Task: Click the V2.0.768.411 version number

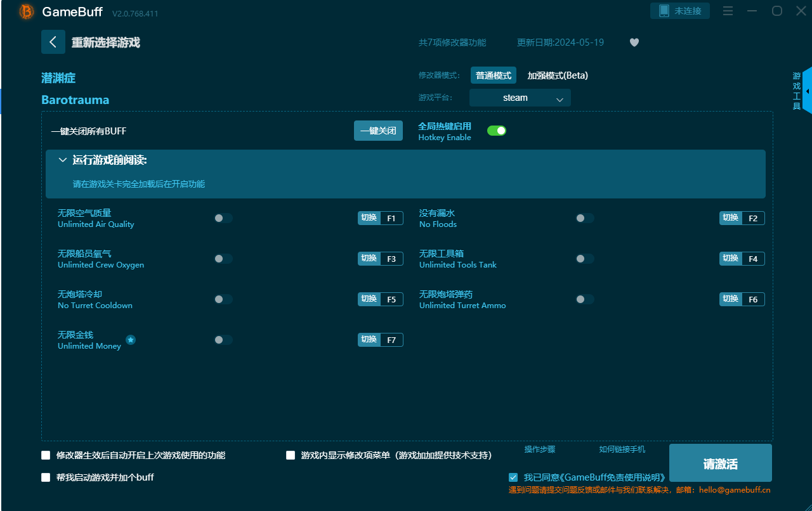Action: (135, 13)
